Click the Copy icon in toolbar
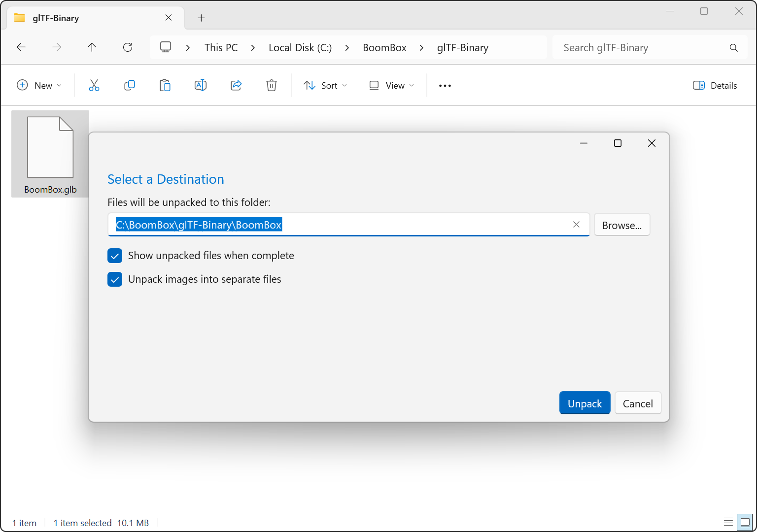Screen dimensions: 757x532 130,86
